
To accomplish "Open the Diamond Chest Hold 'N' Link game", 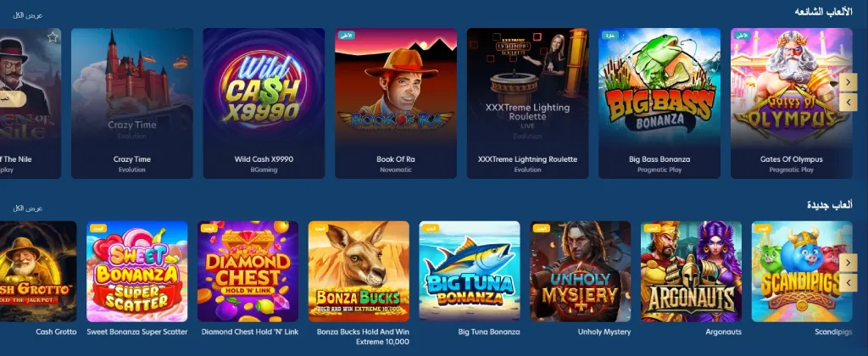I will pos(248,271).
